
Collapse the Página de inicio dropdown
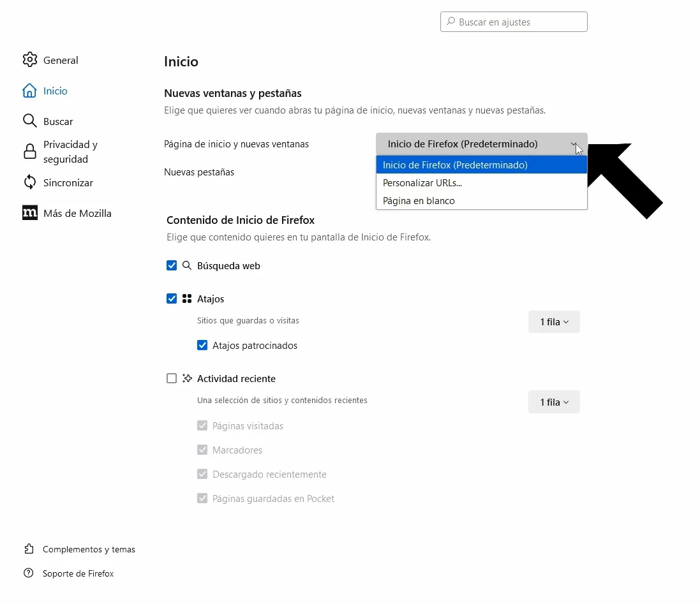click(481, 144)
